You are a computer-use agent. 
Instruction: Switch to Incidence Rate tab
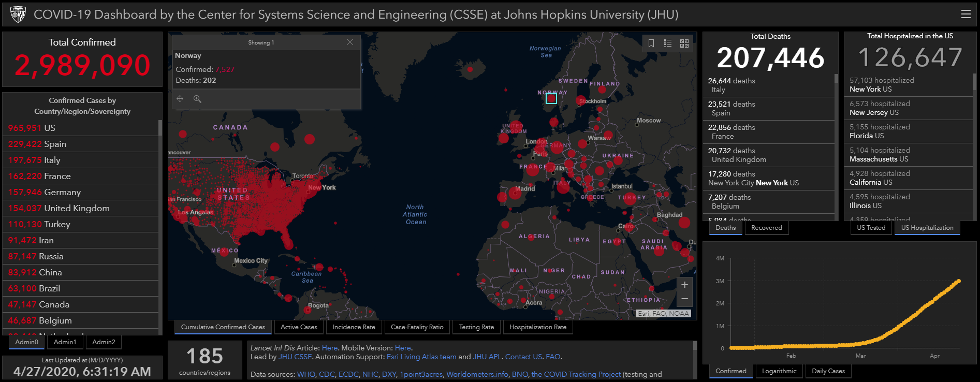tap(354, 327)
